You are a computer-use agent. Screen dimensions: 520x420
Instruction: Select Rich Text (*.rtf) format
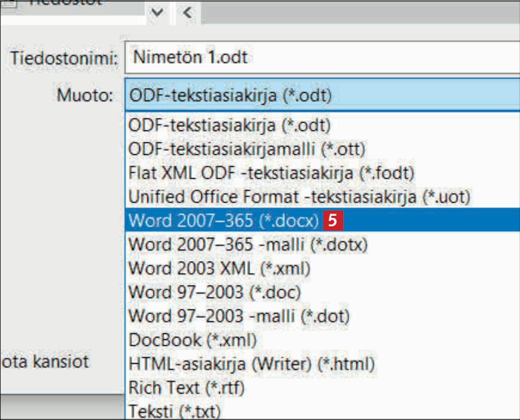click(187, 388)
